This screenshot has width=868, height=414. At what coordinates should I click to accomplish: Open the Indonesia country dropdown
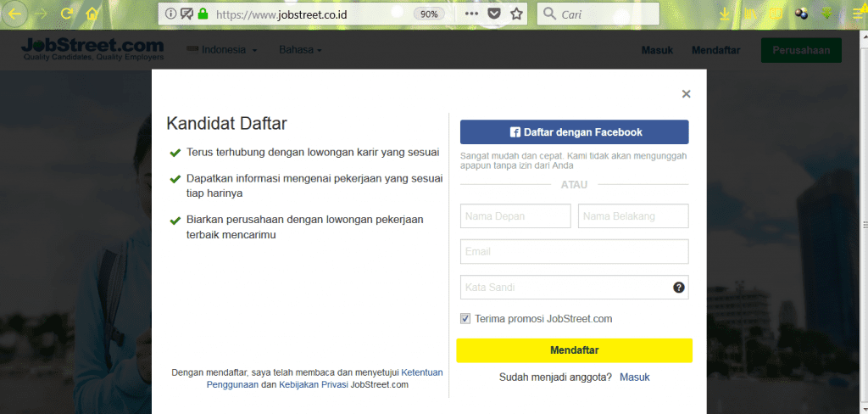tap(223, 50)
